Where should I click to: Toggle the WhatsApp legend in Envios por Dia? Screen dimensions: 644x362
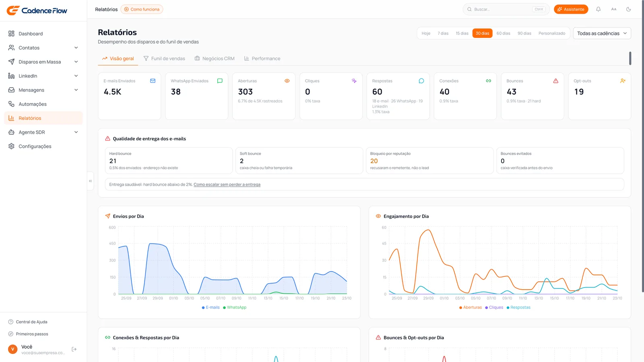pyautogui.click(x=235, y=307)
